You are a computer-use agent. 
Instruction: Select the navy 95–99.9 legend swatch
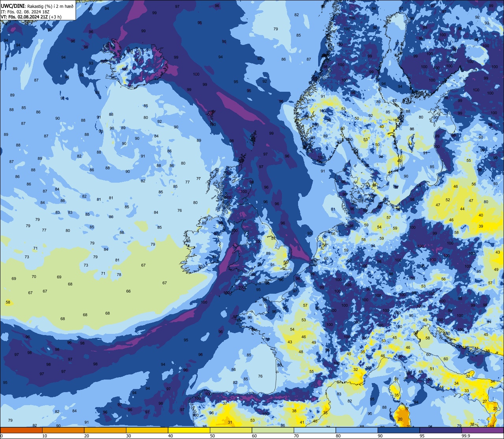tap(441, 430)
